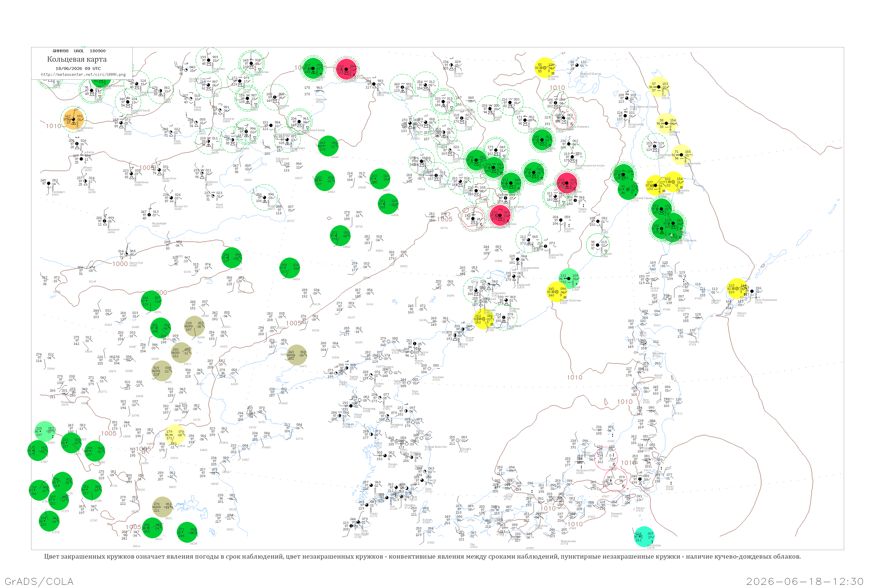Click the Russian legend text below the map
This screenshot has height=588, width=882.
click(x=422, y=557)
